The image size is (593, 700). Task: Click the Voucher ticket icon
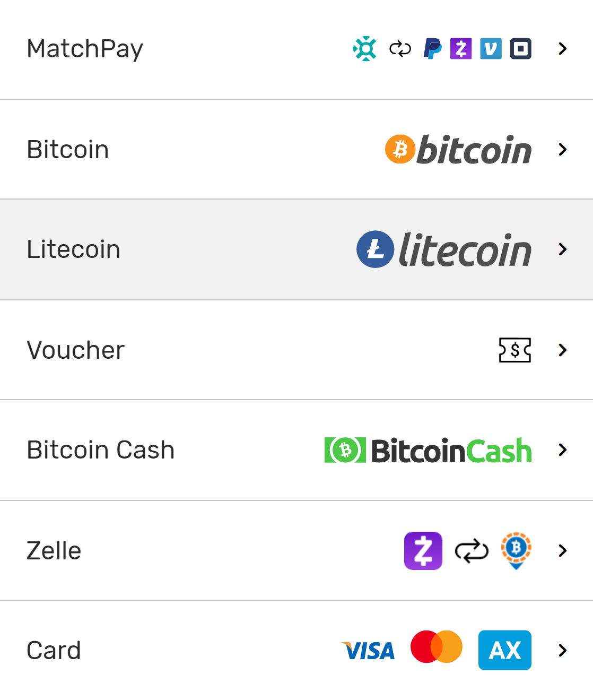[514, 350]
